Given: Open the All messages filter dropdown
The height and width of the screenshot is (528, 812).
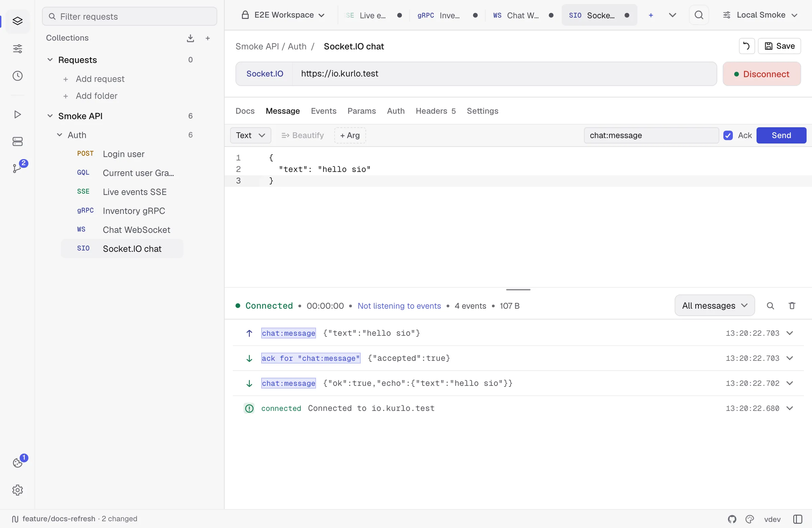Looking at the screenshot, I should (715, 306).
